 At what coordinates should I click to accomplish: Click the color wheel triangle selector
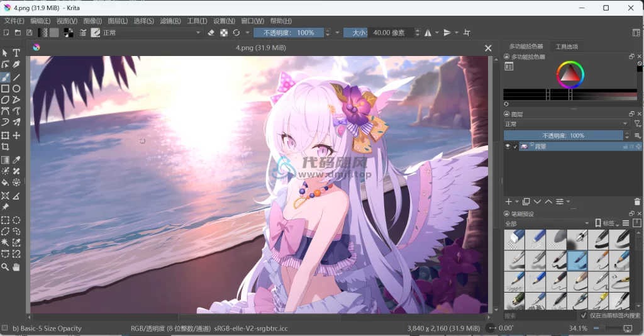coord(570,74)
